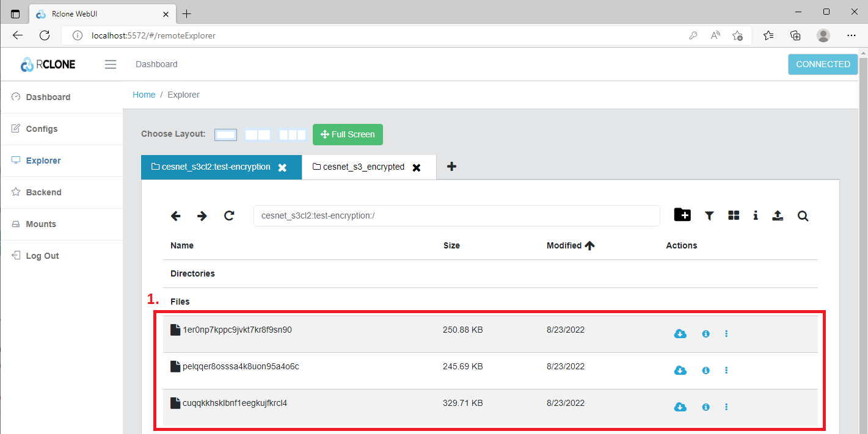Open the filter icon in explorer toolbar

(x=709, y=215)
